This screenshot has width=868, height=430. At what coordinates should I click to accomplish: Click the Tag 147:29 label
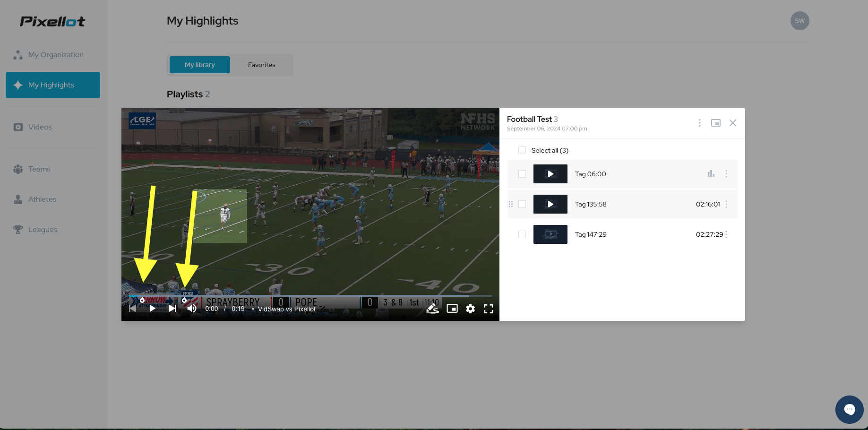[x=591, y=234]
